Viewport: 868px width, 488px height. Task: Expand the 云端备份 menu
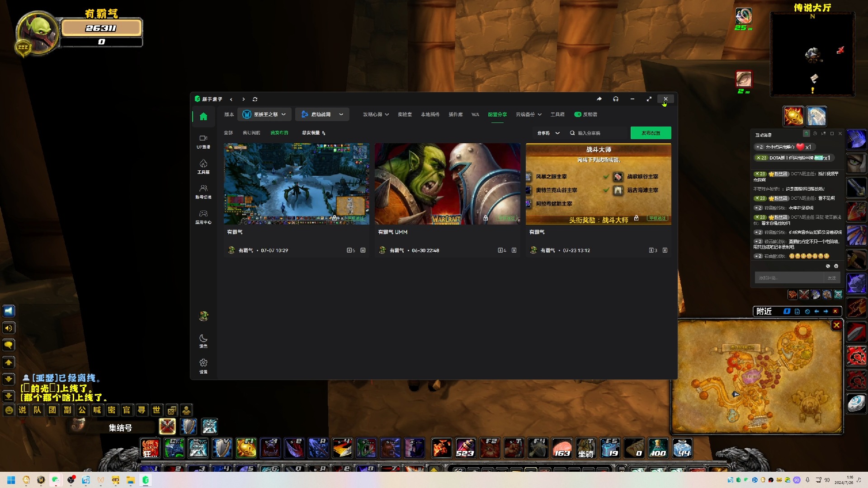coord(528,115)
